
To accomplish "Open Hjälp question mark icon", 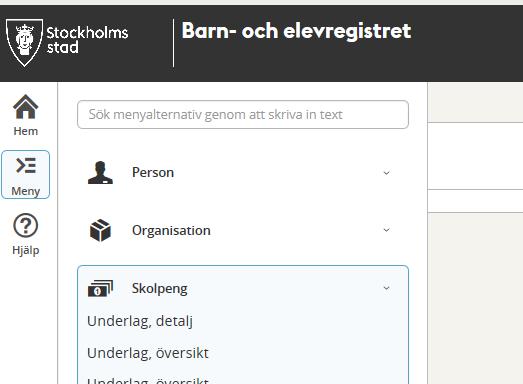I will [x=26, y=226].
